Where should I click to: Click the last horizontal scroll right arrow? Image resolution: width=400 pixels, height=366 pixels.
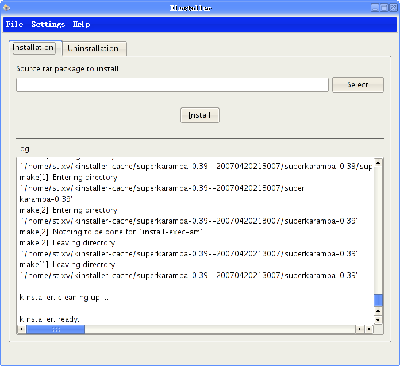(369, 329)
